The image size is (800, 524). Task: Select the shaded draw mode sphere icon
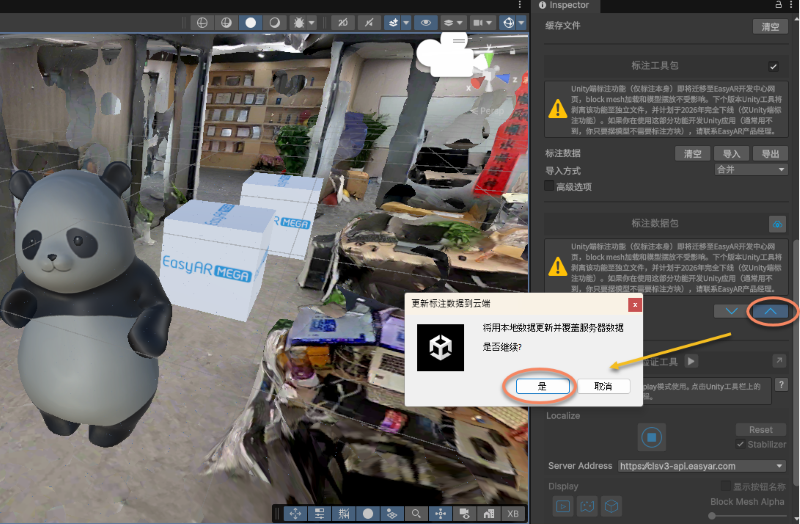251,22
